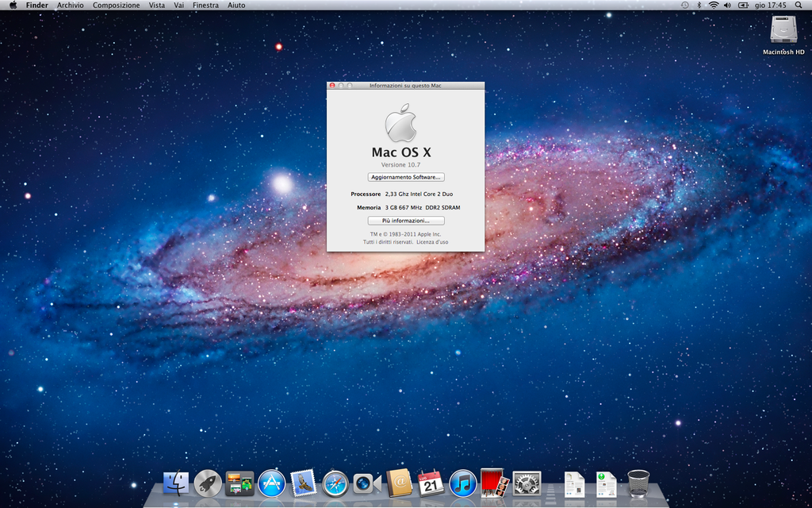
Task: Open iCal calendar showing 21
Action: [431, 483]
